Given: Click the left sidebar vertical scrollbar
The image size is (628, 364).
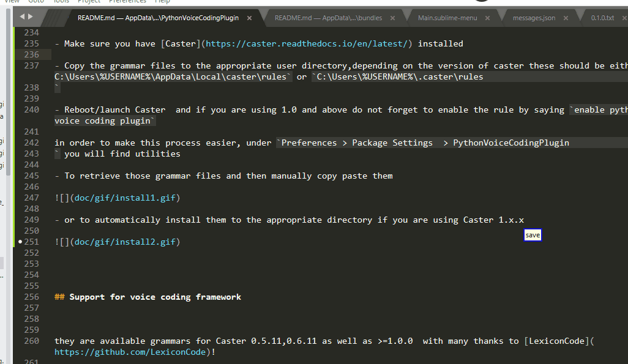Looking at the screenshot, I should pos(8,92).
